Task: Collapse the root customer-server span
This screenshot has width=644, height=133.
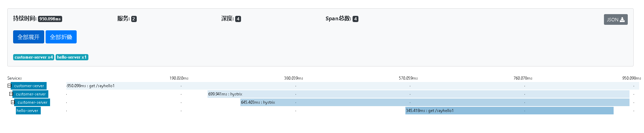Action: [x=9, y=86]
